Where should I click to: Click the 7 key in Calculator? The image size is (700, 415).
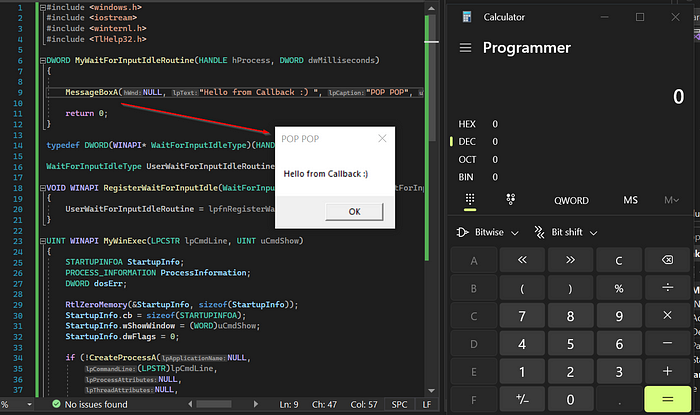pyautogui.click(x=522, y=315)
